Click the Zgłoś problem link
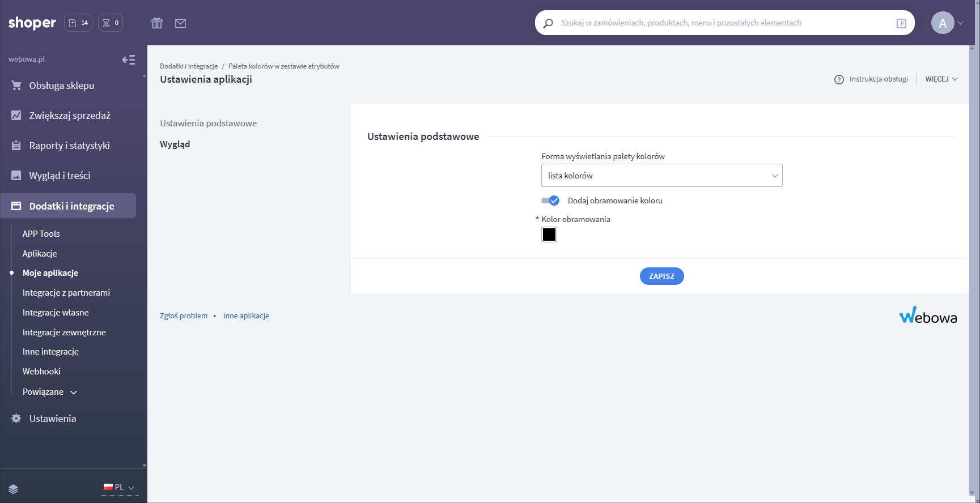The width and height of the screenshot is (980, 503). [184, 316]
